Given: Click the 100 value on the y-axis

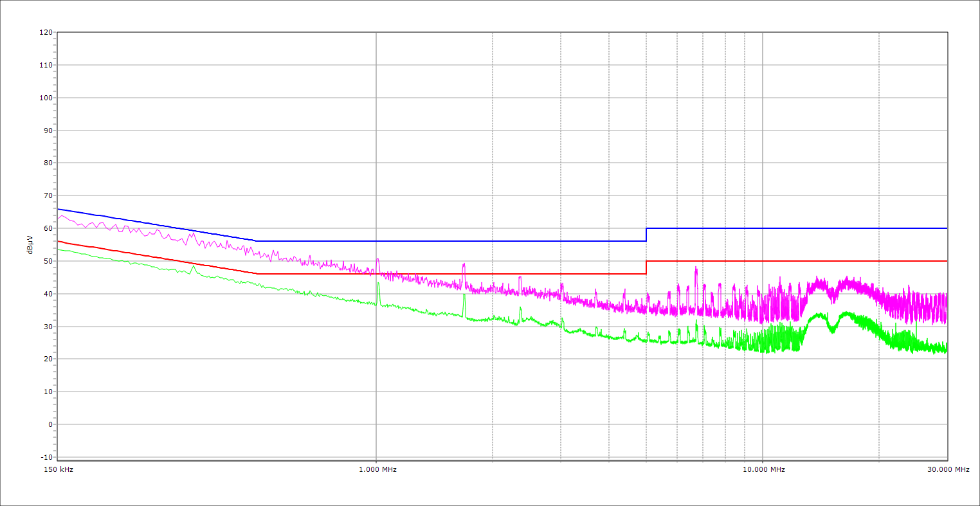Looking at the screenshot, I should [45, 98].
